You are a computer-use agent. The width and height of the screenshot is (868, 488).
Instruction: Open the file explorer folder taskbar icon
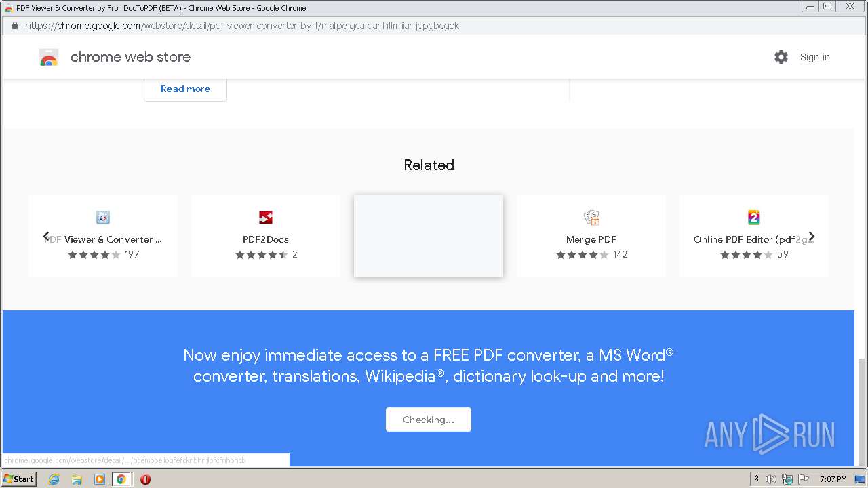pyautogui.click(x=77, y=479)
